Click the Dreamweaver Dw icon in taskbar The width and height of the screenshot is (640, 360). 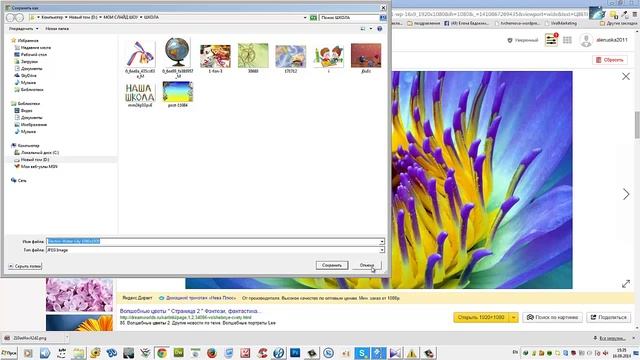pos(178,353)
